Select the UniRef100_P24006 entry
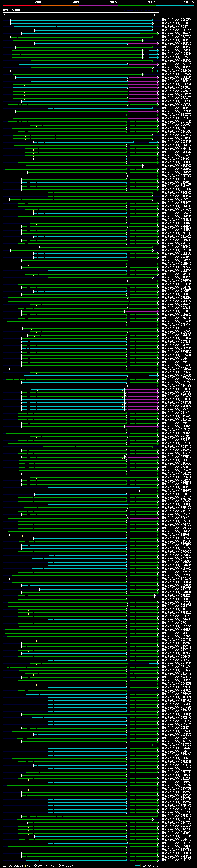Viewport: 197px width, 868px height. click(x=177, y=694)
